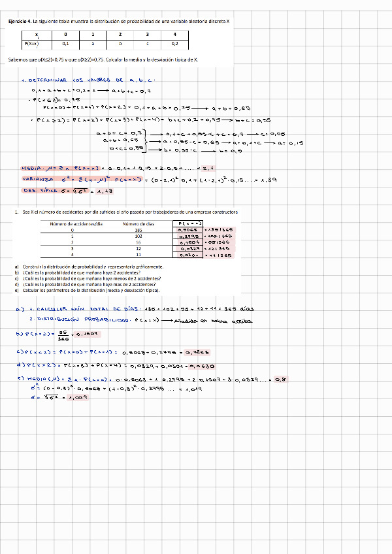Select the "0,1" cell in the top probability table

click(x=65, y=44)
